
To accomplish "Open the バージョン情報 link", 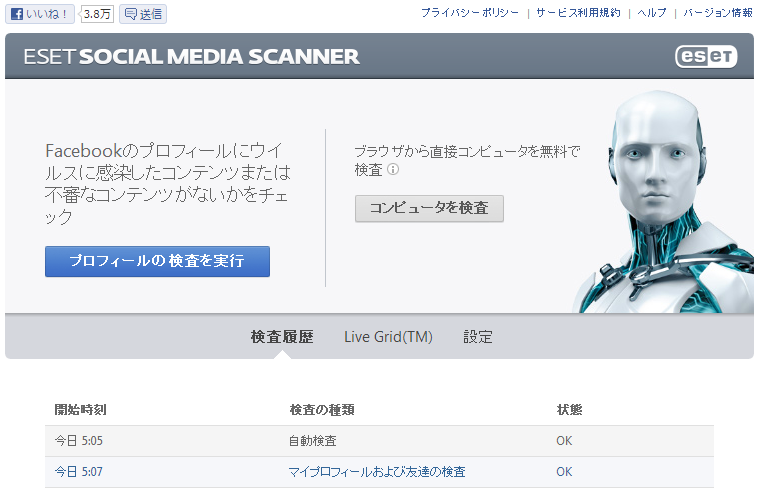I will 718,13.
